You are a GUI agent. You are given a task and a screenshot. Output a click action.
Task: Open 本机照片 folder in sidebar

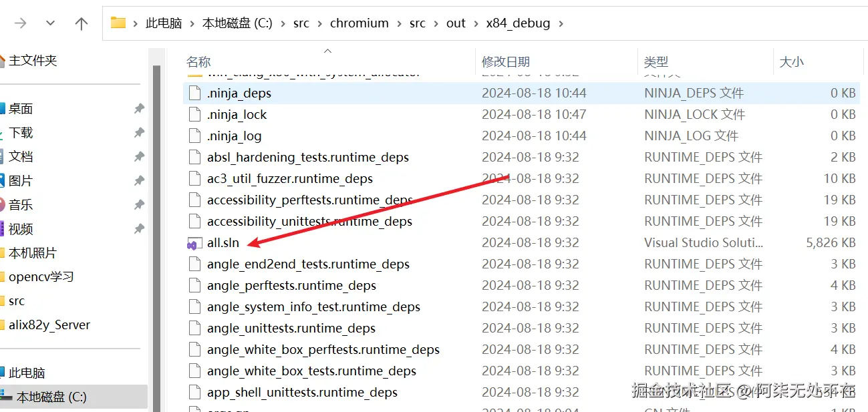tap(32, 253)
